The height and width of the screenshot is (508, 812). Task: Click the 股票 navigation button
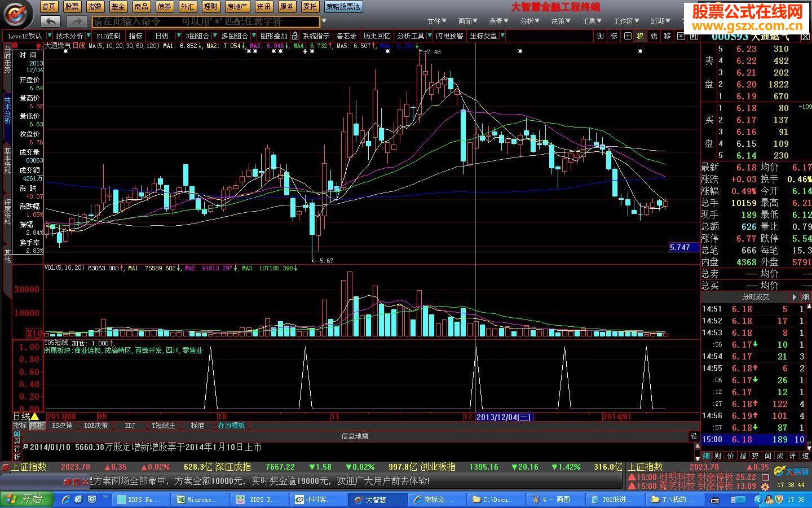coord(72,7)
